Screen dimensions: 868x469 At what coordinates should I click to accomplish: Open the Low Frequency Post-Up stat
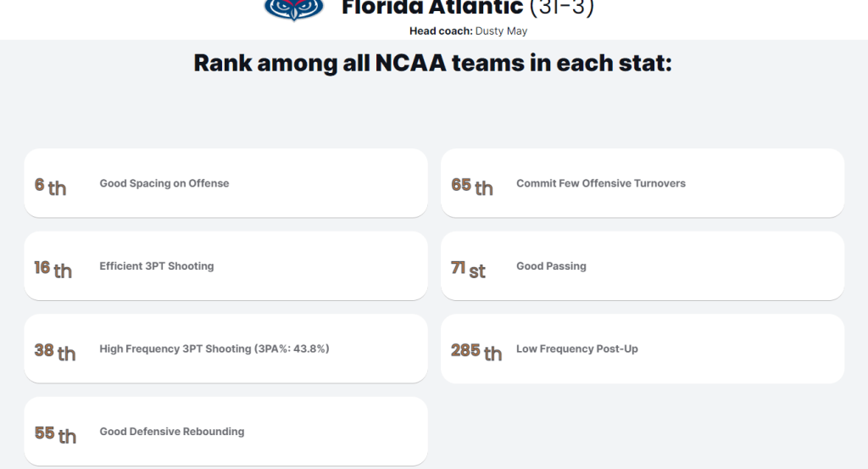click(x=577, y=349)
